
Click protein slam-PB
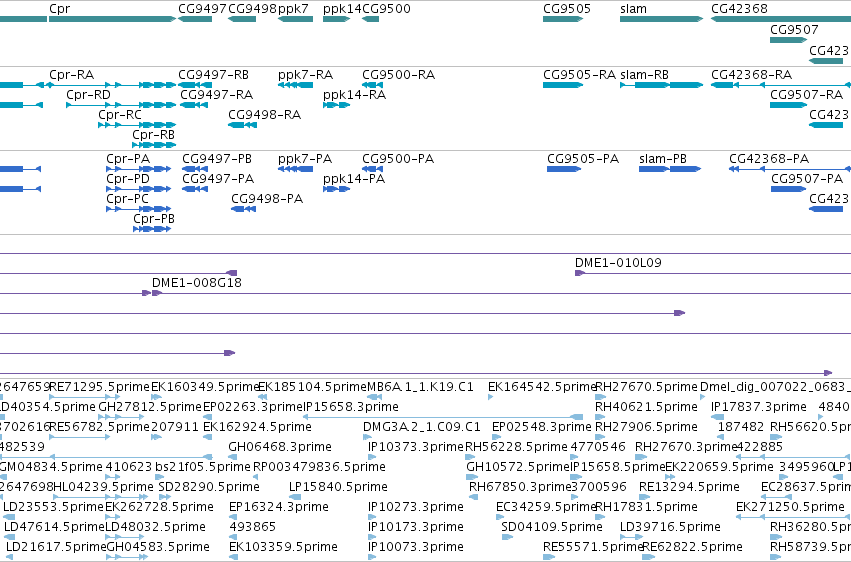point(670,169)
